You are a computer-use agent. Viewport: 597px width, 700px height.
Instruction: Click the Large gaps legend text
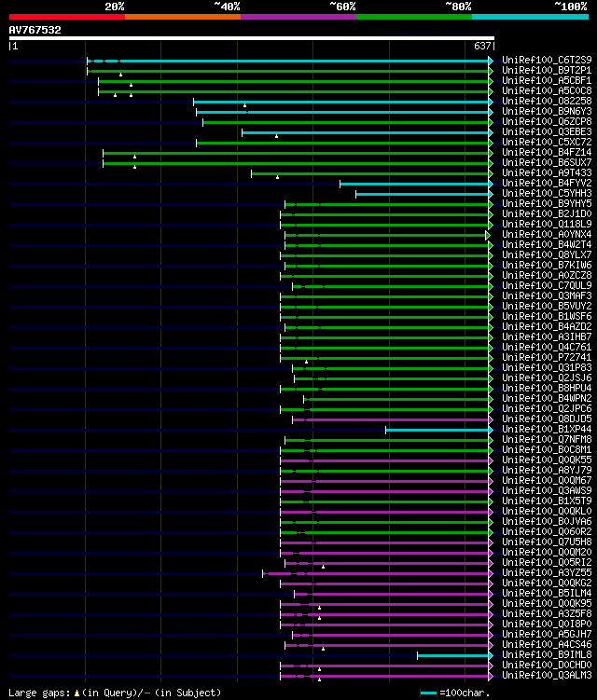tap(115, 693)
